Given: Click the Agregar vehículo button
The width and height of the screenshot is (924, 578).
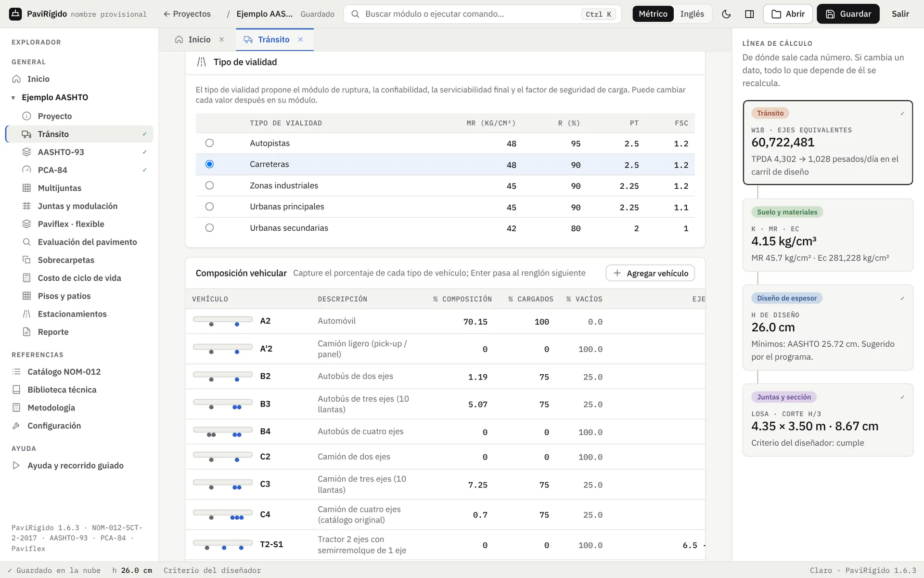Looking at the screenshot, I should (x=650, y=273).
